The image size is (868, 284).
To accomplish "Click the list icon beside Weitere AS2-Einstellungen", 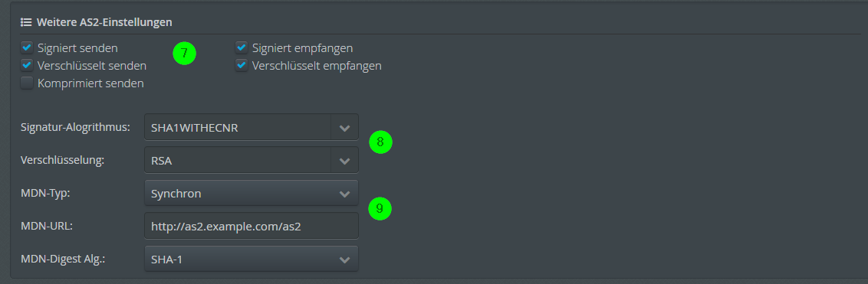I will tap(25, 23).
